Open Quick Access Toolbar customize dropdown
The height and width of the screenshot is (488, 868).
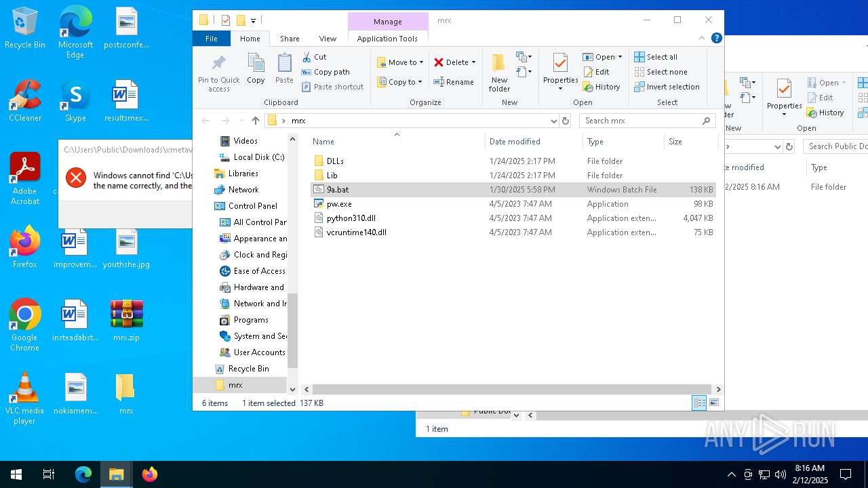point(253,20)
